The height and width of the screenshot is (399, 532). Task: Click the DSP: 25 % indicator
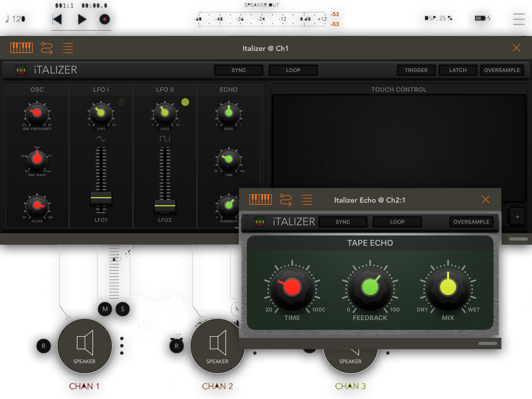click(x=438, y=18)
